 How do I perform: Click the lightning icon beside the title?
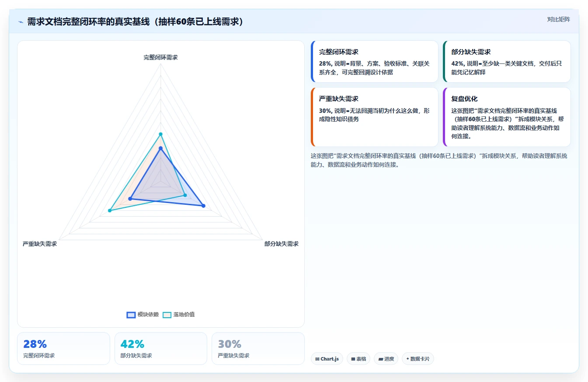[x=21, y=22]
